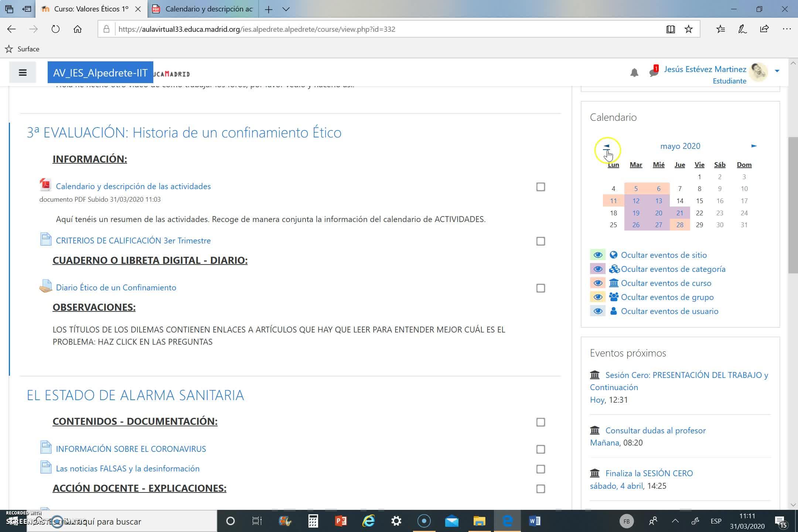798x532 pixels.
Task: Open the reading view book icon
Action: 671,29
